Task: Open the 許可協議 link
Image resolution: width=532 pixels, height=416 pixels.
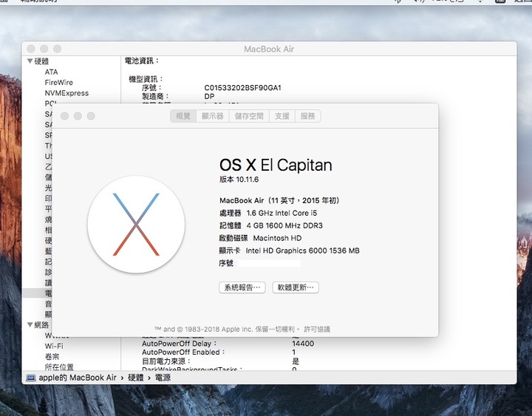Action: tap(317, 329)
